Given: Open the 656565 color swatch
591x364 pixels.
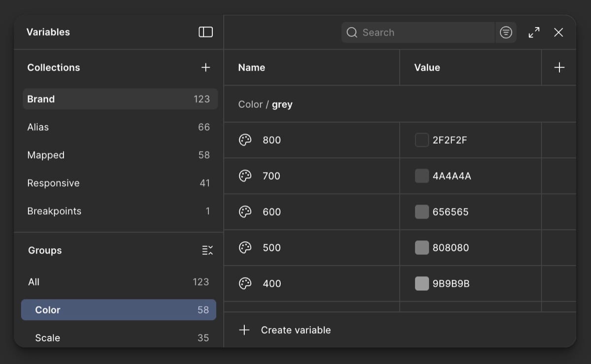Looking at the screenshot, I should tap(422, 212).
